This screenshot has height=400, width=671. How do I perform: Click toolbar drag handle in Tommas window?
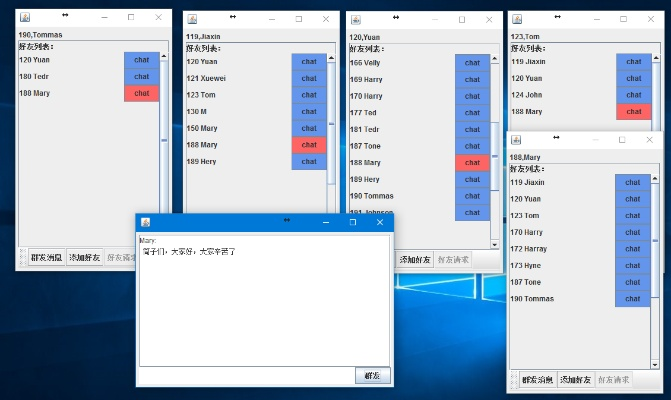[22, 258]
